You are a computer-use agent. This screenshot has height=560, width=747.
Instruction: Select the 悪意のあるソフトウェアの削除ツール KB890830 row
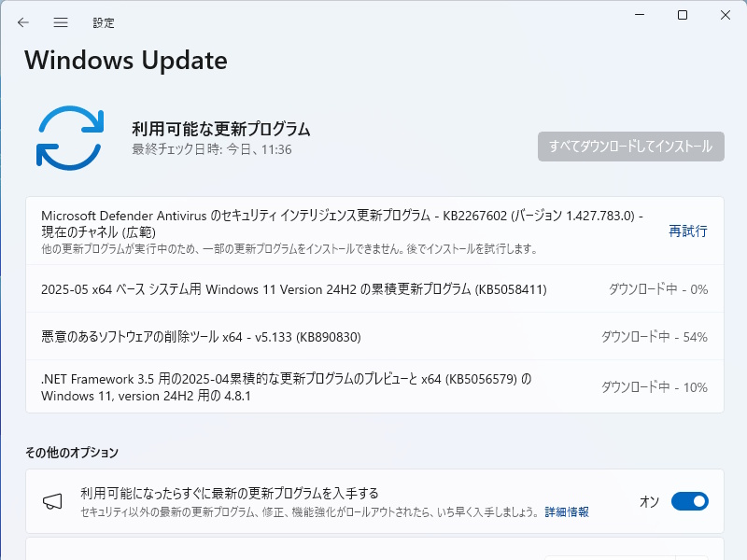(375, 337)
